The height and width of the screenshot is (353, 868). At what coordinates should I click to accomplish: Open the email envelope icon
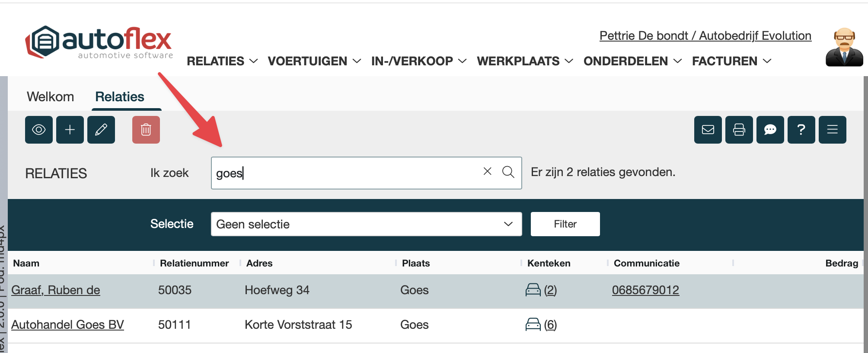tap(708, 130)
